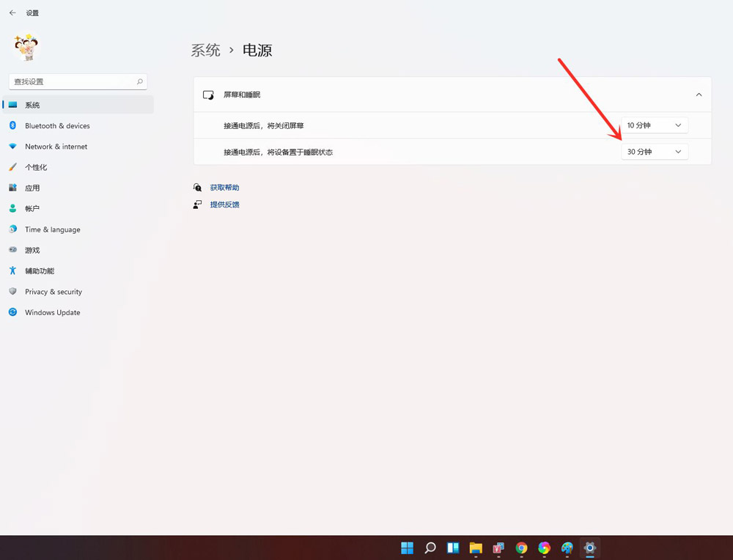Open the 应用 settings page
Screen dimensions: 733x560
(34, 188)
